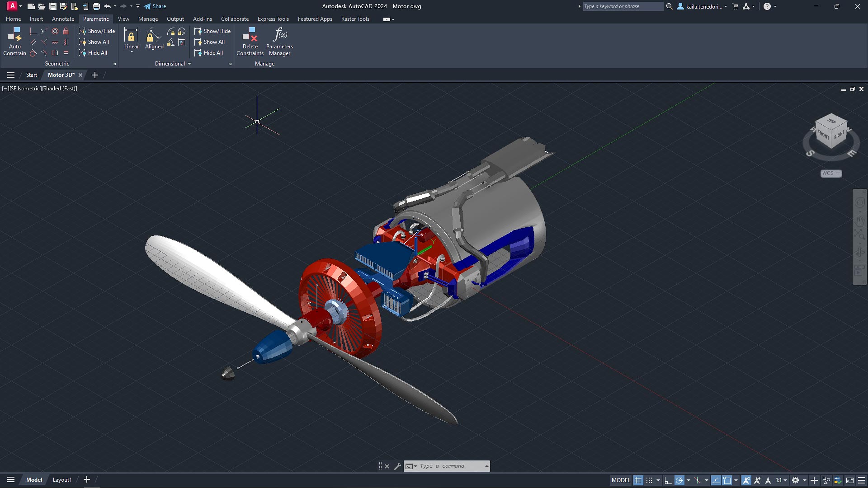Open the Parametric menu tab
Image resolution: width=868 pixels, height=488 pixels.
(x=95, y=19)
